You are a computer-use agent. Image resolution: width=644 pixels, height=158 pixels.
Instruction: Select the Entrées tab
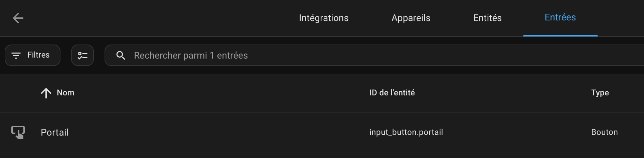coord(560,17)
